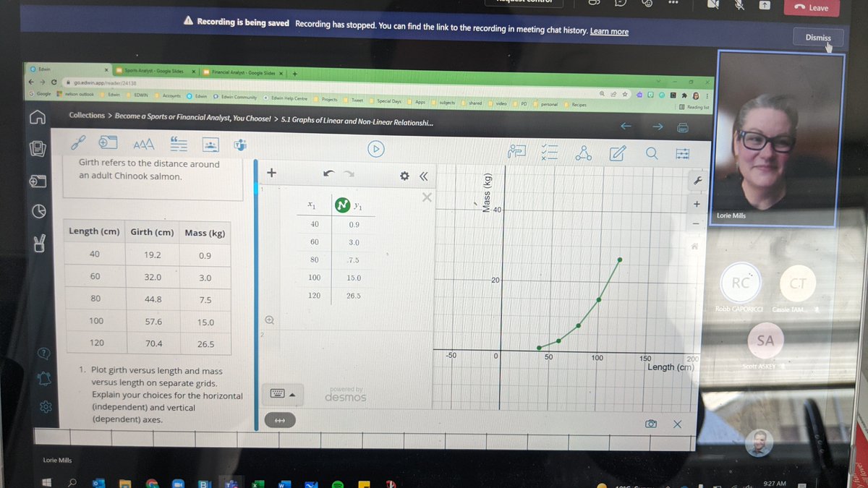Open the checklist icon in right toolbar
Viewport: 868px width, 488px height.
click(550, 151)
